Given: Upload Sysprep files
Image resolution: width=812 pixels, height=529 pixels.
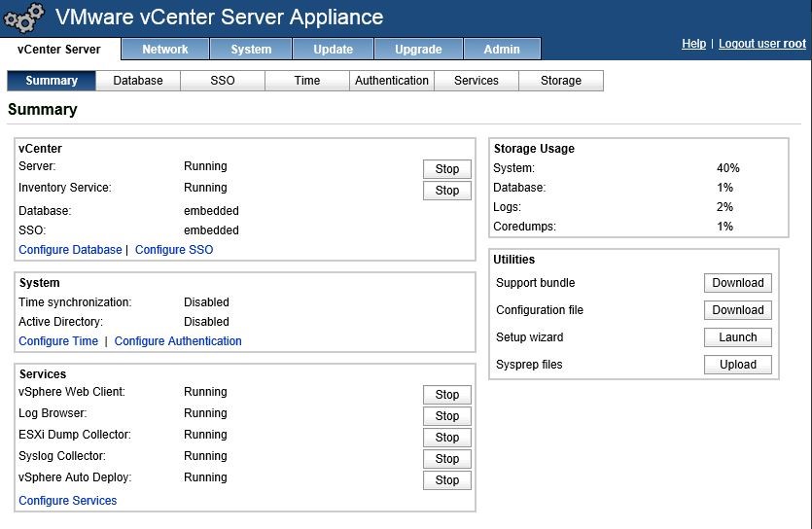Looking at the screenshot, I should (x=738, y=365).
